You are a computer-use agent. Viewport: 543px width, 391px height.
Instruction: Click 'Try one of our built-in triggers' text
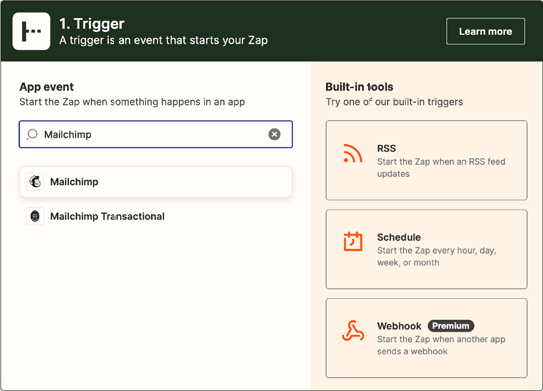tap(394, 102)
